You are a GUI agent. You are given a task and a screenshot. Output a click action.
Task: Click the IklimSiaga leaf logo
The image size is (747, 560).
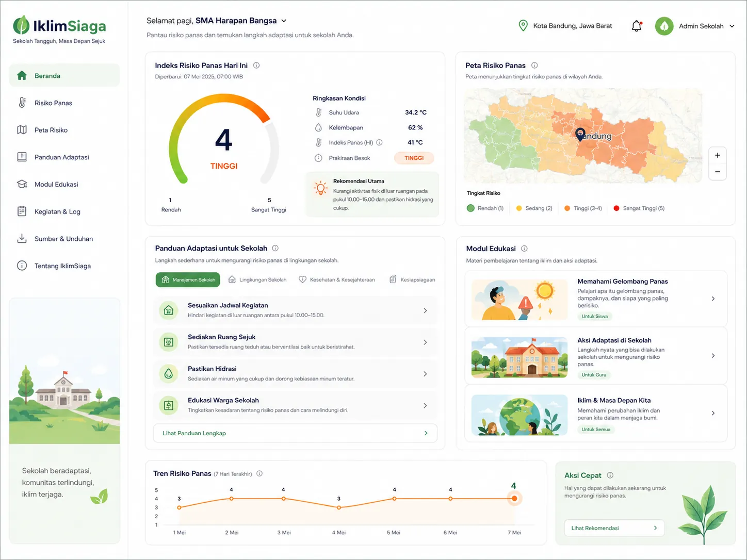click(x=21, y=25)
